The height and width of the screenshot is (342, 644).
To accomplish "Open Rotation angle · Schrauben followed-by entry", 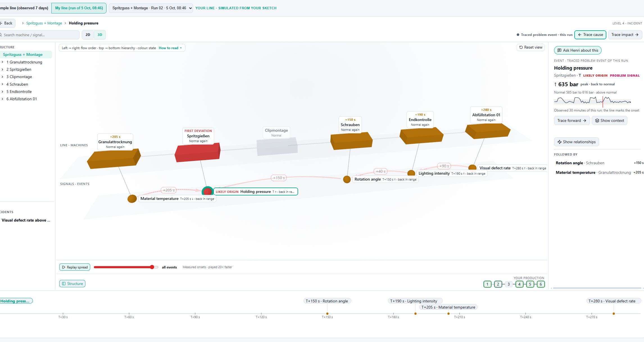I will coord(599,163).
